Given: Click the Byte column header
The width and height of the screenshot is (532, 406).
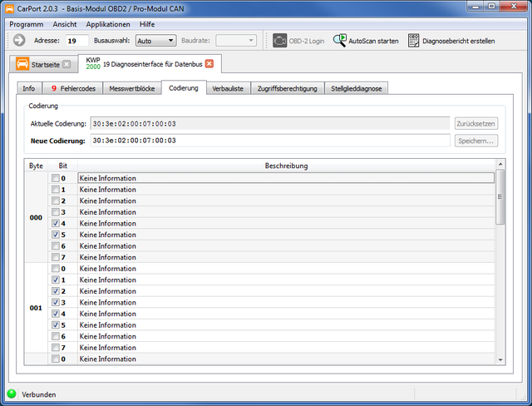Looking at the screenshot, I should click(36, 166).
